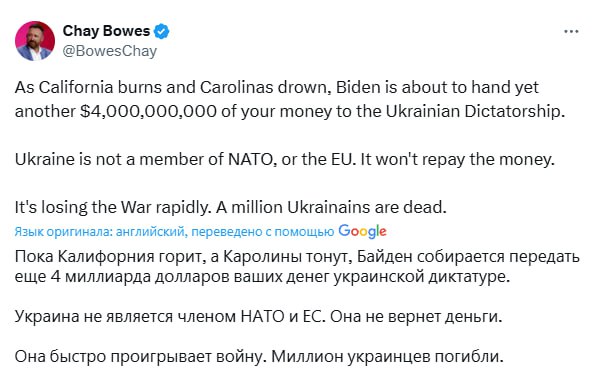The width and height of the screenshot is (596, 383).
Task: Open the Chay Bowes display name link
Action: coord(106,31)
